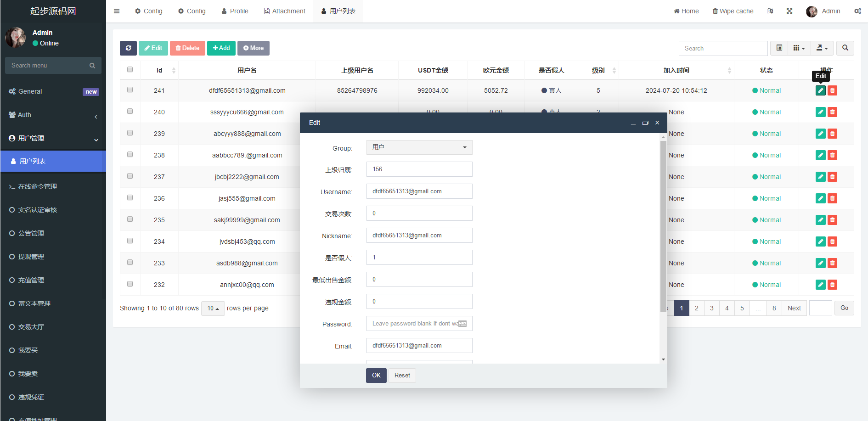
Task: Open the Profile tab
Action: click(235, 11)
